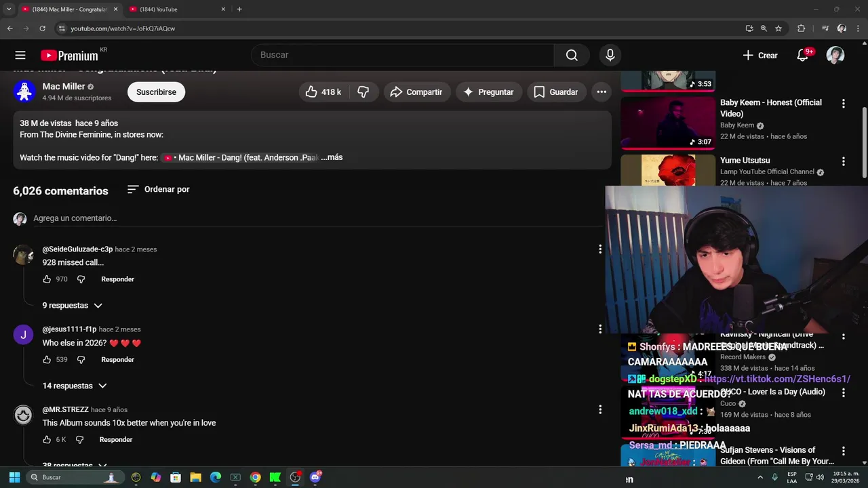Open Baby Keem - Honest thumbnail
This screenshot has height=488, width=868.
[668, 123]
